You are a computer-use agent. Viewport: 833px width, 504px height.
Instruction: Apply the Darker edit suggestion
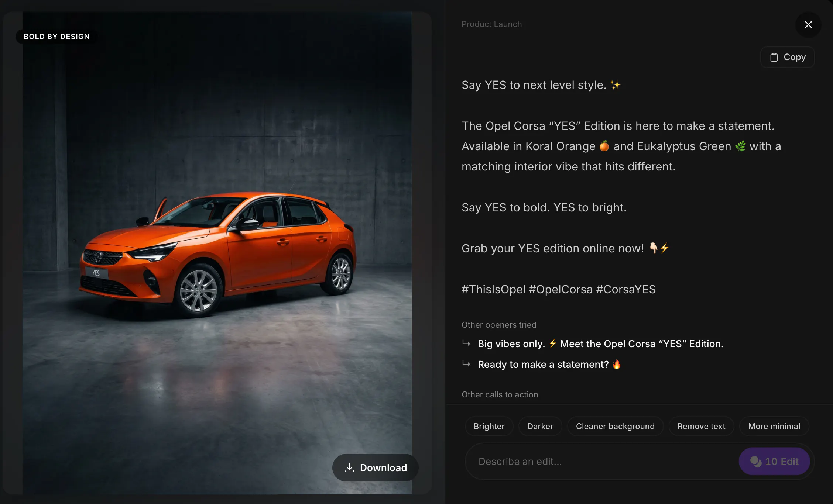540,426
